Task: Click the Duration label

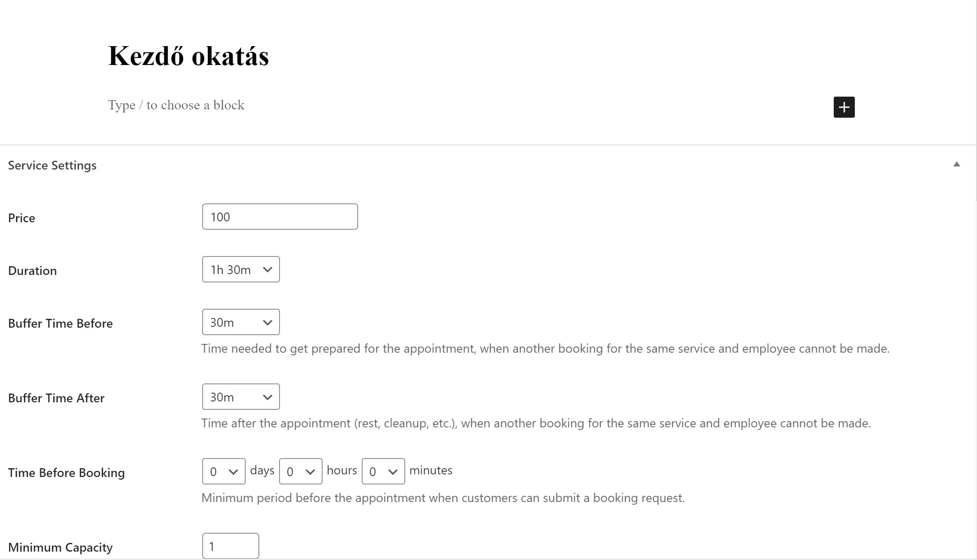Action: [x=33, y=271]
